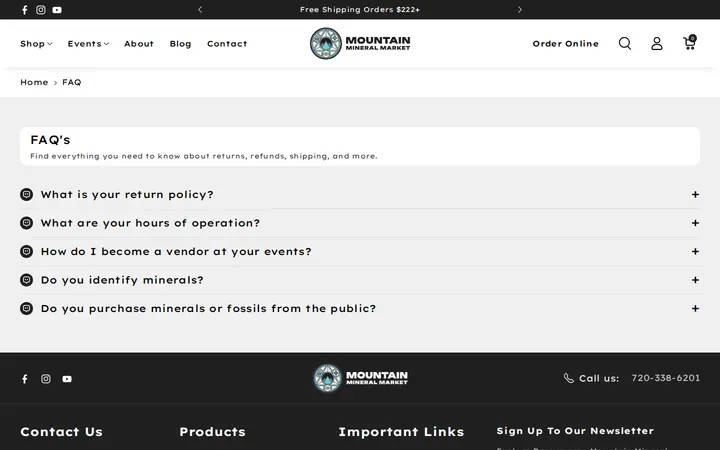Click the Order Online link

[565, 44]
